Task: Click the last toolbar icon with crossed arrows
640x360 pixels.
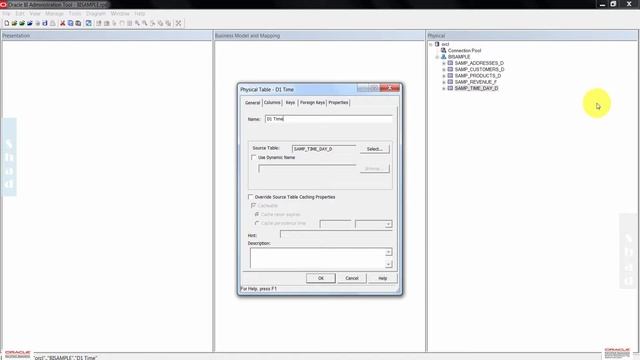Action: click(x=178, y=23)
